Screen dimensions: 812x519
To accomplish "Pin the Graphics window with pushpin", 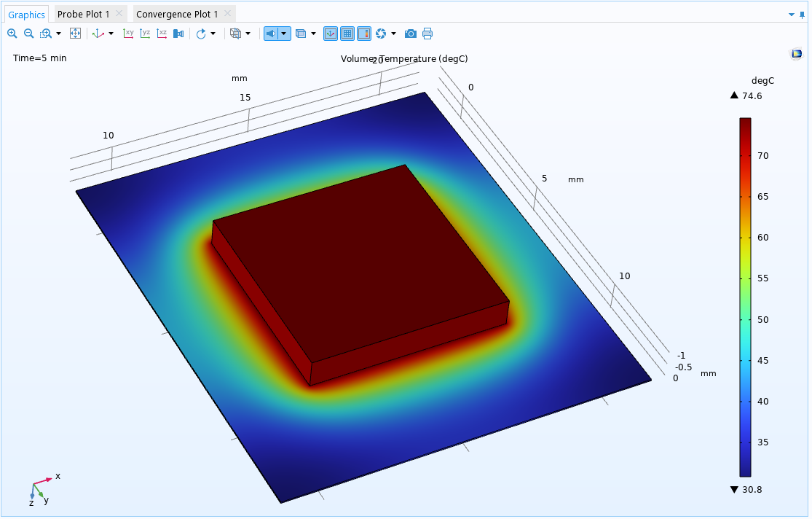I will pyautogui.click(x=802, y=15).
